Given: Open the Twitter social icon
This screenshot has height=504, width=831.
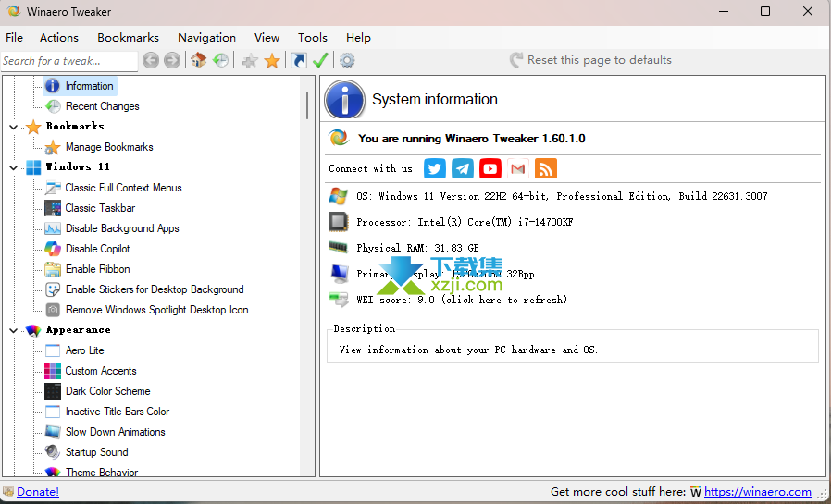Looking at the screenshot, I should (435, 169).
